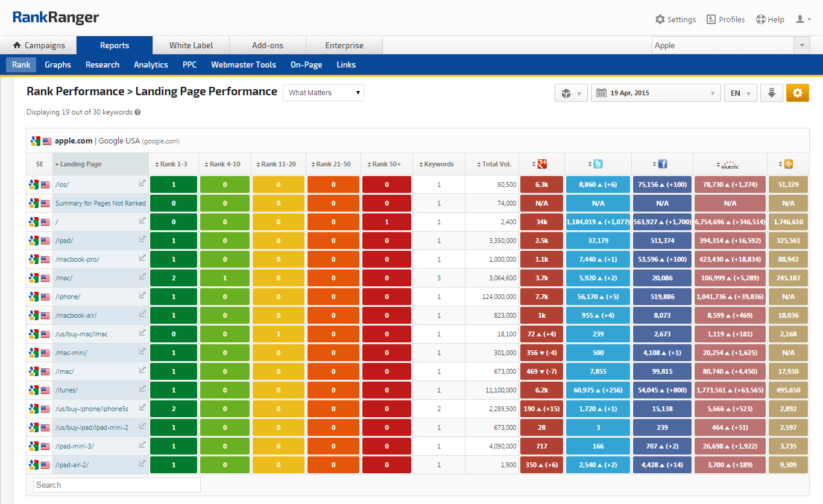Open the What Matters dropdown
Viewport: 823px width, 504px height.
click(323, 93)
